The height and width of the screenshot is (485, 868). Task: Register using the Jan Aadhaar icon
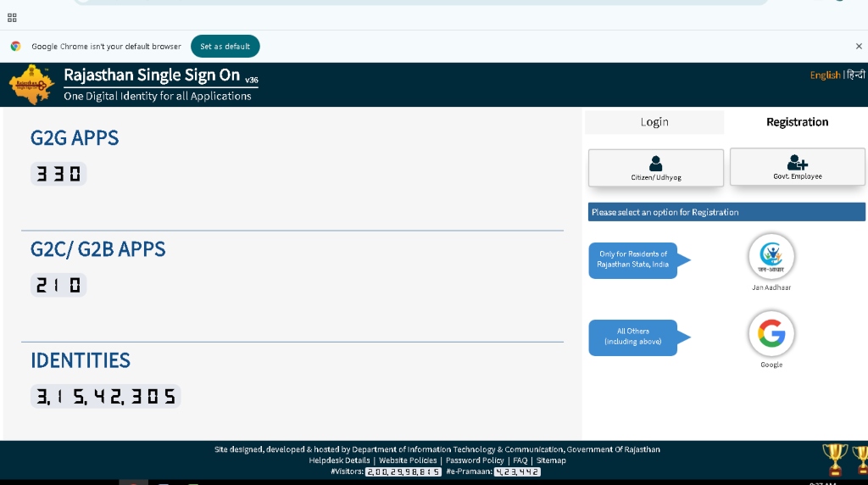[771, 256]
